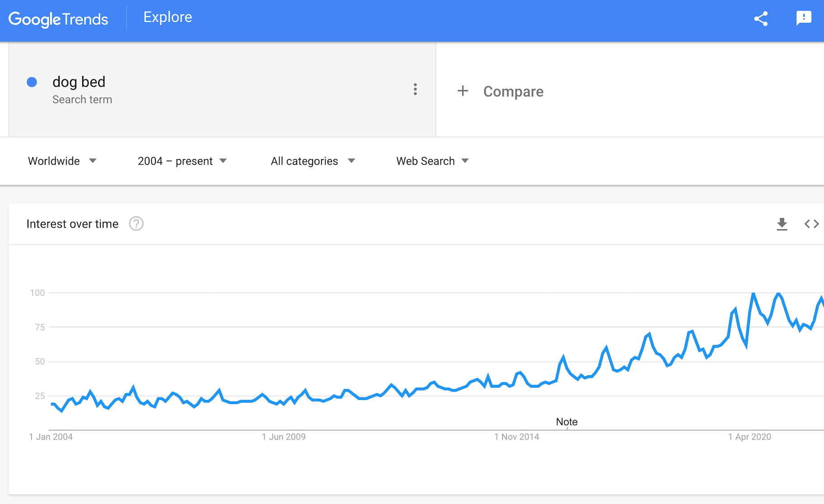Open the 2004 – present time range dropdown
The width and height of the screenshot is (824, 504).
pyautogui.click(x=182, y=161)
